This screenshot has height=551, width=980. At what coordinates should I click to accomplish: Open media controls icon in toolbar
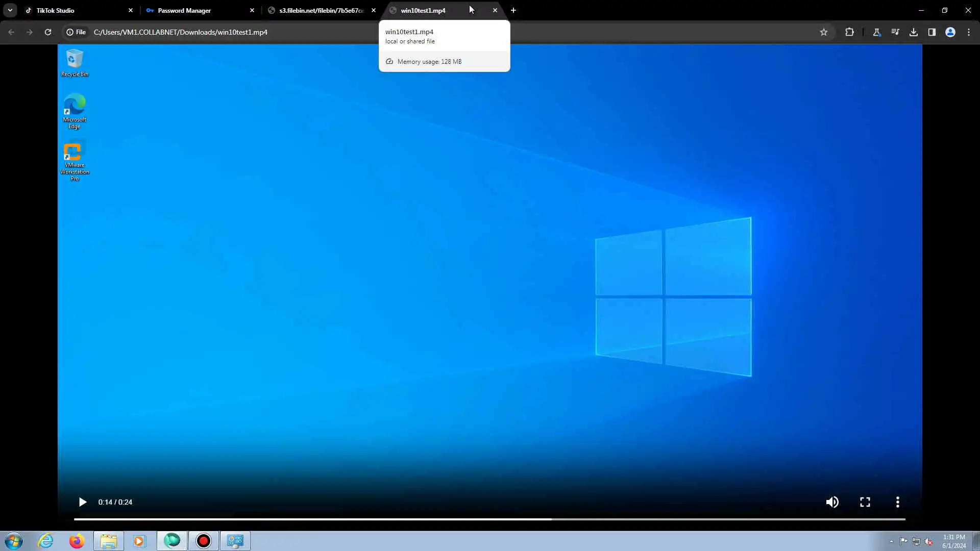click(895, 32)
